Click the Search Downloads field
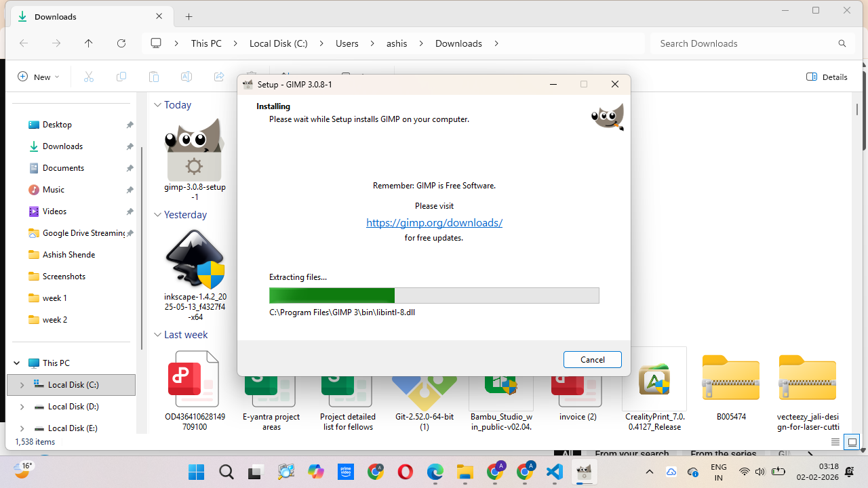This screenshot has height=488, width=868. pyautogui.click(x=753, y=43)
